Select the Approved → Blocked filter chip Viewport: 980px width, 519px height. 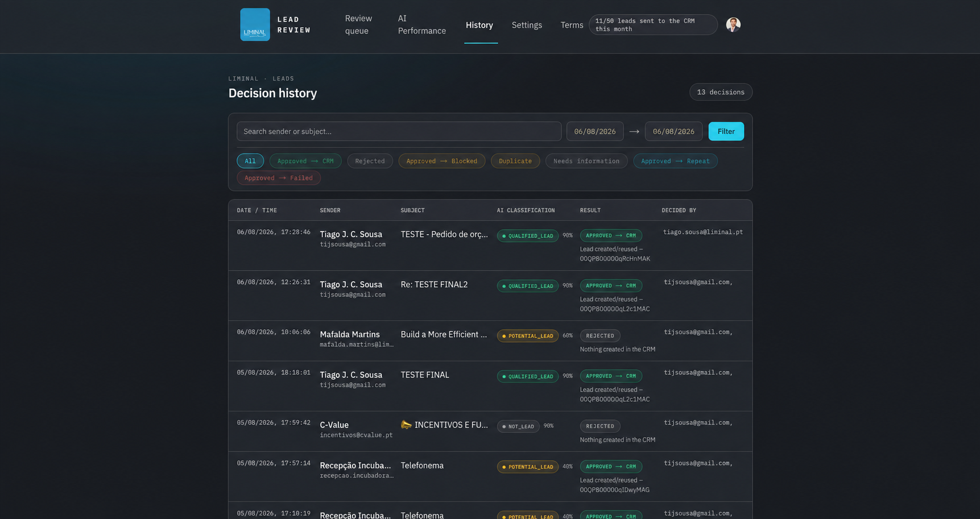[442, 161]
